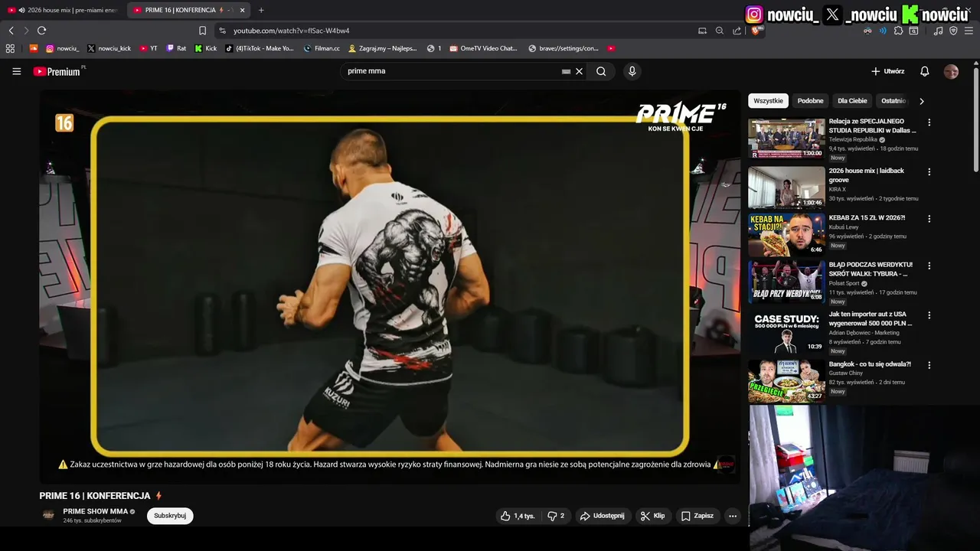Dislike the video with thumbs down
This screenshot has width=980, height=551.
click(x=556, y=516)
